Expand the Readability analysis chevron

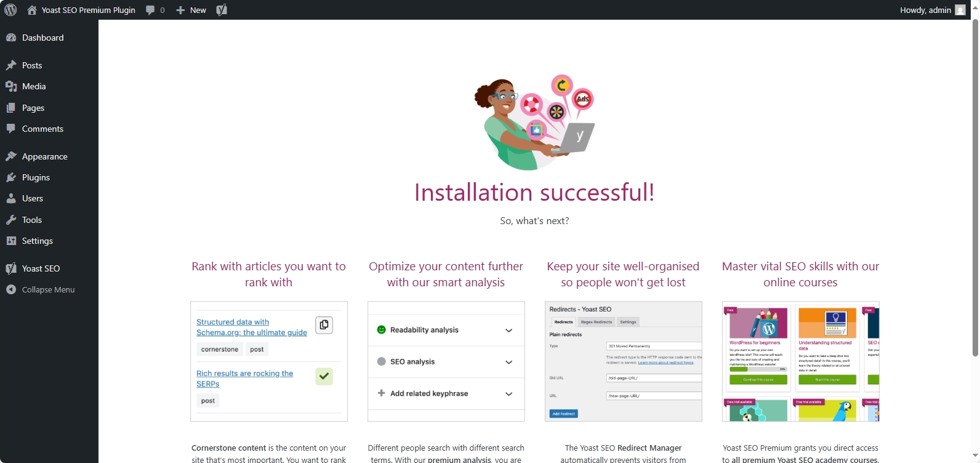click(x=508, y=331)
